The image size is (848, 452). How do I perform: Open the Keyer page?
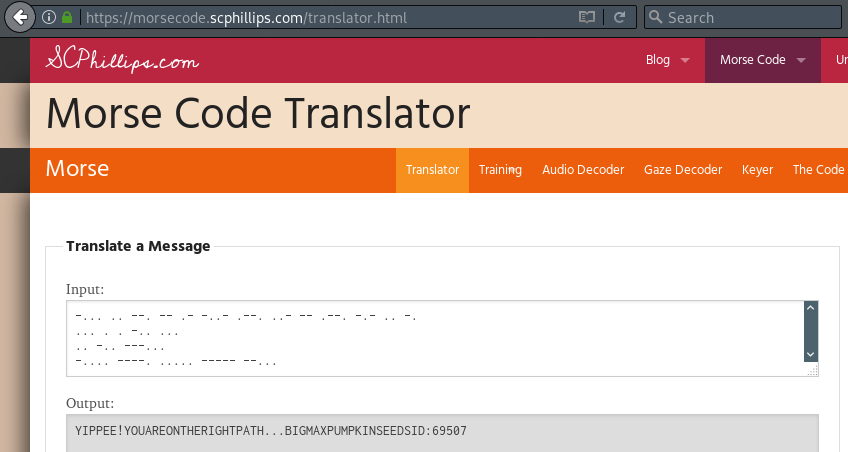pyautogui.click(x=757, y=170)
